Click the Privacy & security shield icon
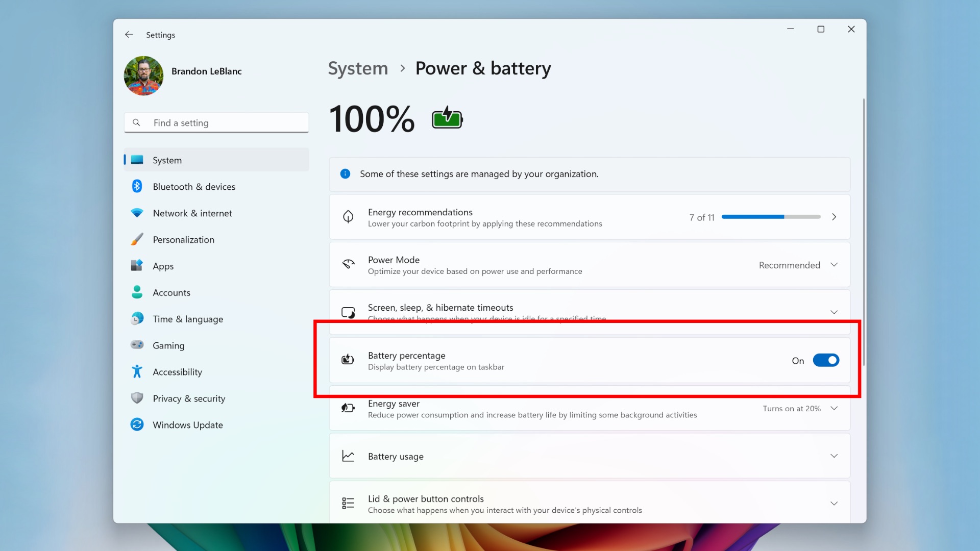 click(137, 398)
